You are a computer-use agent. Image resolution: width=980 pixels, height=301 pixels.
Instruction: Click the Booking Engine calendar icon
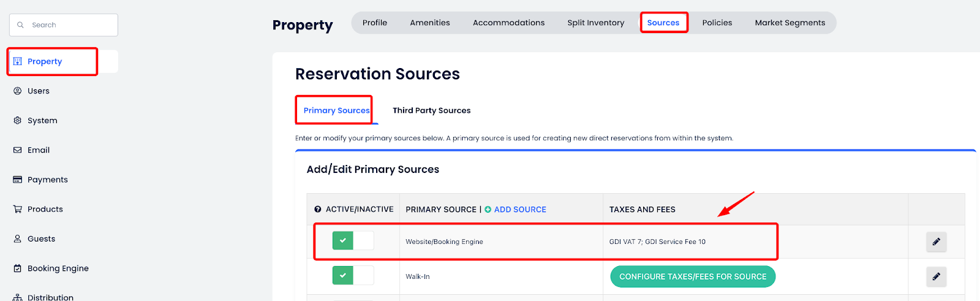18,268
